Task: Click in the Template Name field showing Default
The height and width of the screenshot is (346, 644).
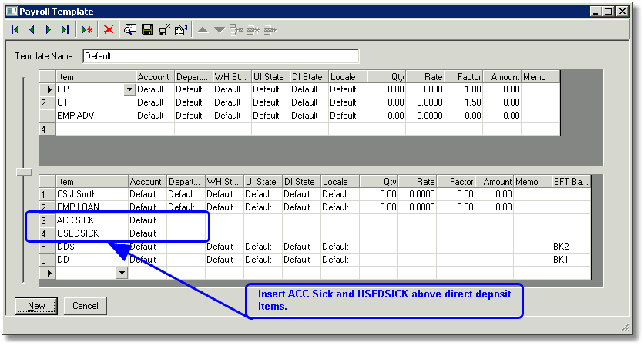Action: [x=220, y=56]
